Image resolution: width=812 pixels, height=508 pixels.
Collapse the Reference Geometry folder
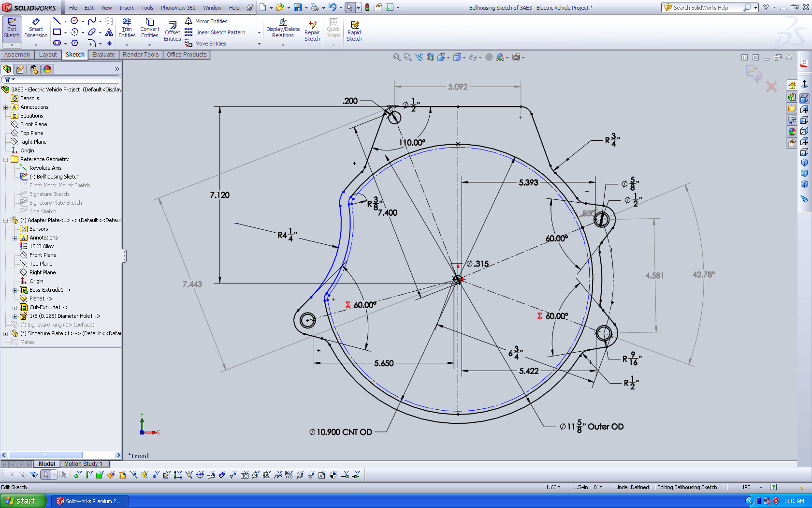6,160
